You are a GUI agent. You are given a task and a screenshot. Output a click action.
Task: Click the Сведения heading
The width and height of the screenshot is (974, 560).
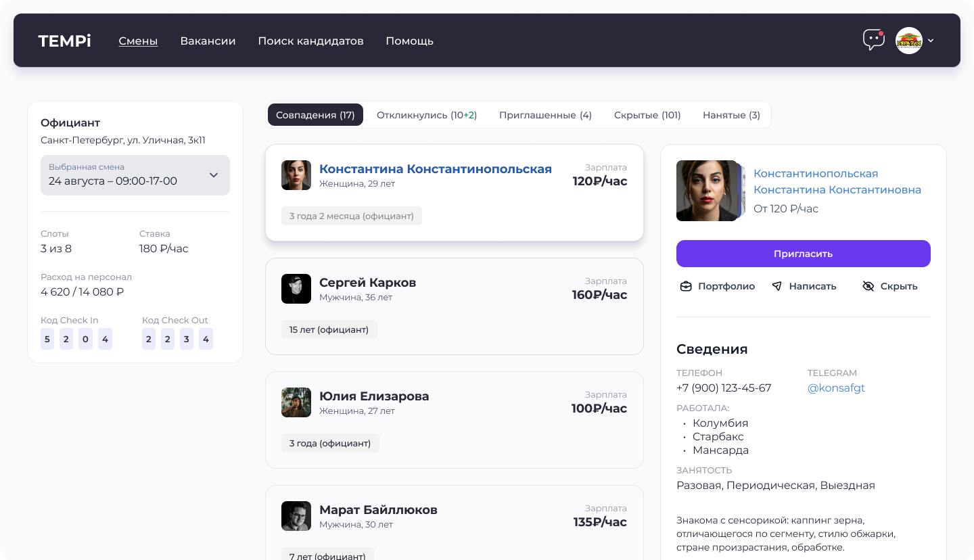coord(712,350)
